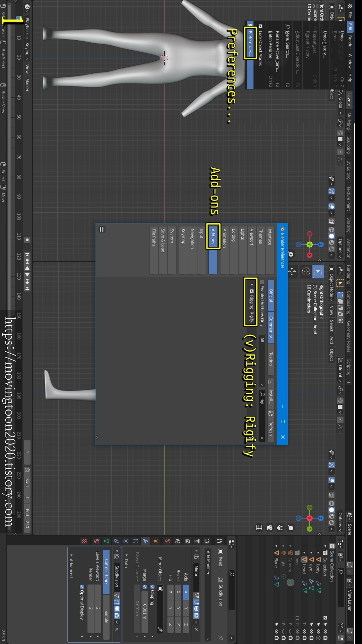The width and height of the screenshot is (362, 644).
Task: Jump to timeline start frame
Action: coord(27,255)
